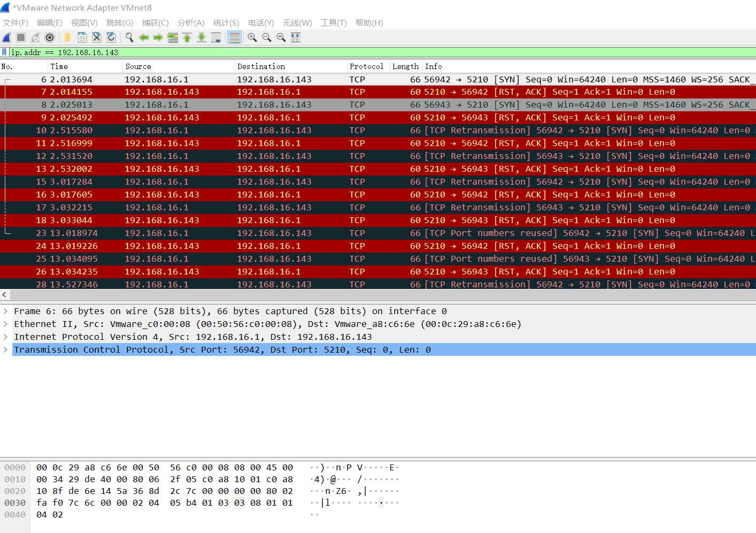Start capturing packets with the shark fin icon
Image resolution: width=756 pixels, height=533 pixels.
7,37
